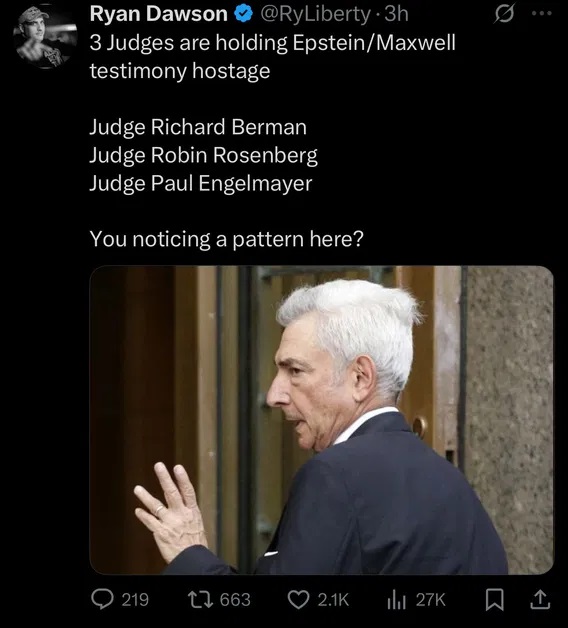Click the 663 reposts count

pyautogui.click(x=235, y=600)
